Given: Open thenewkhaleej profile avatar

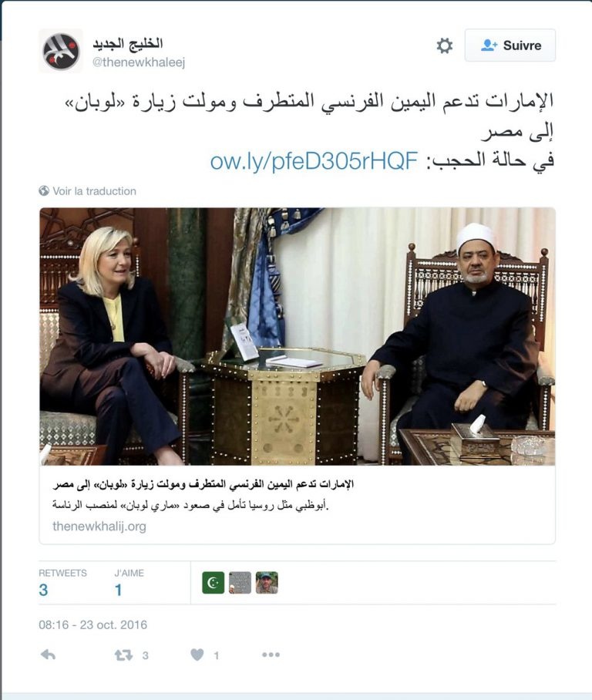Looking at the screenshot, I should (x=61, y=51).
